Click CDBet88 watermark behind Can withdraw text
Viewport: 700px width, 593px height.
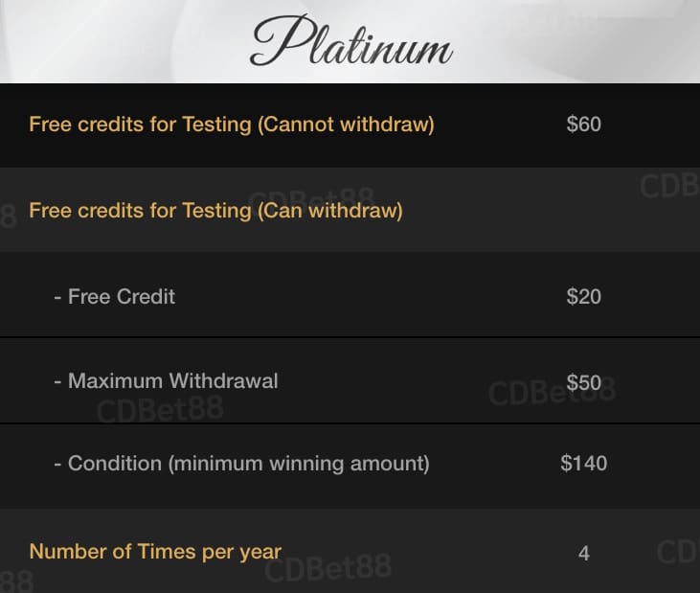click(311, 197)
